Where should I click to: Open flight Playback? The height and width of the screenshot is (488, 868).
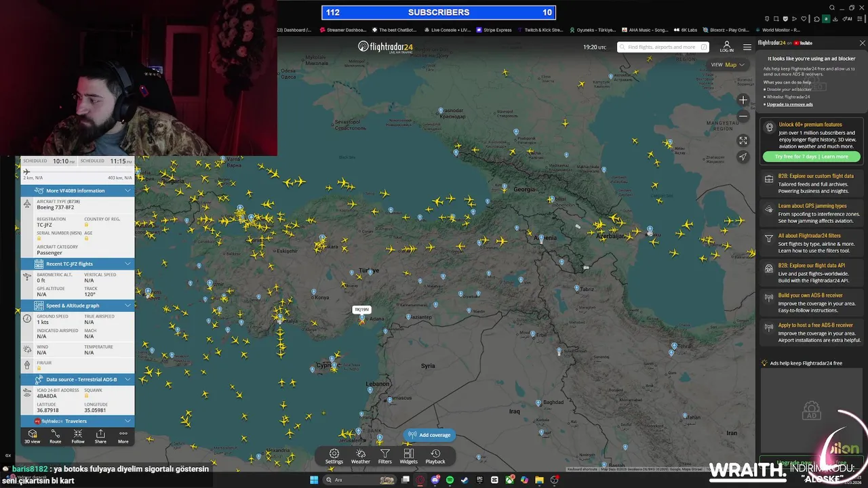click(x=435, y=457)
